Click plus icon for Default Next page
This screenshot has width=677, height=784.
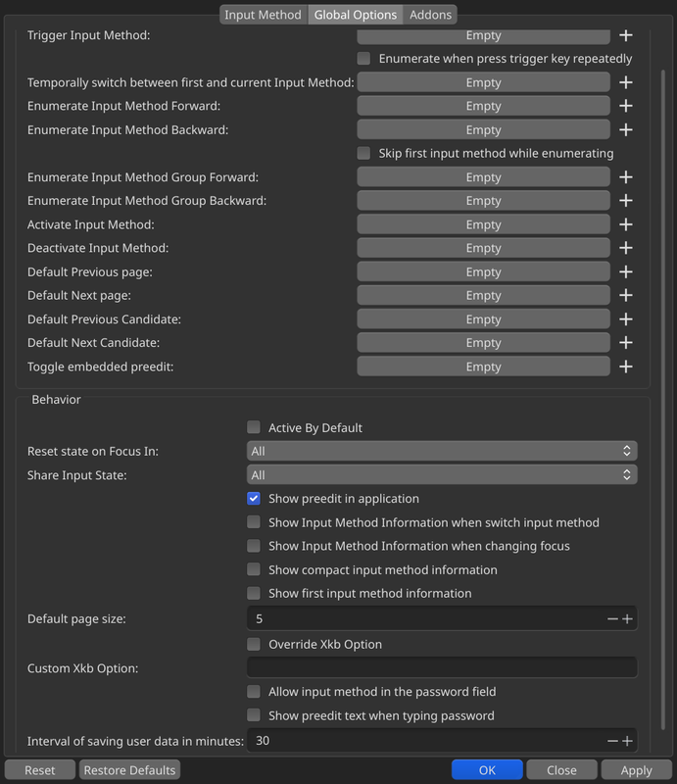tap(626, 295)
